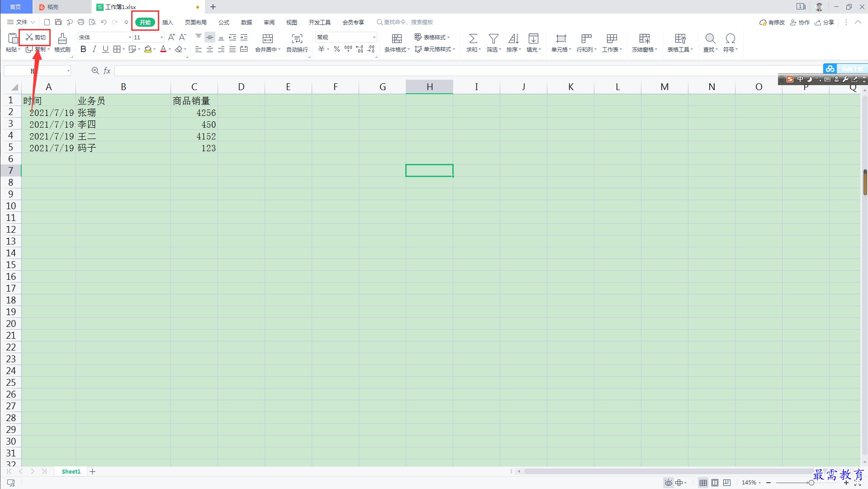Toggle bottom vertical alignment
Image resolution: width=868 pixels, height=489 pixels.
(221, 37)
